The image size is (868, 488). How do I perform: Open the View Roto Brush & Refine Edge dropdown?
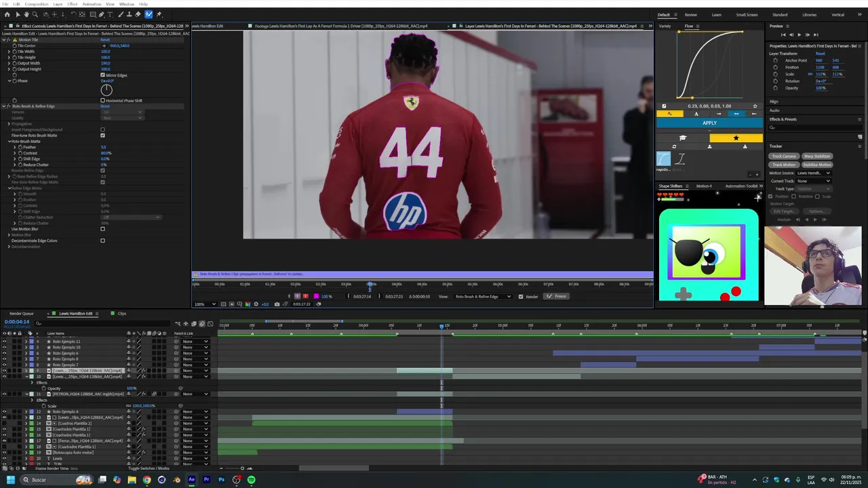(x=483, y=296)
